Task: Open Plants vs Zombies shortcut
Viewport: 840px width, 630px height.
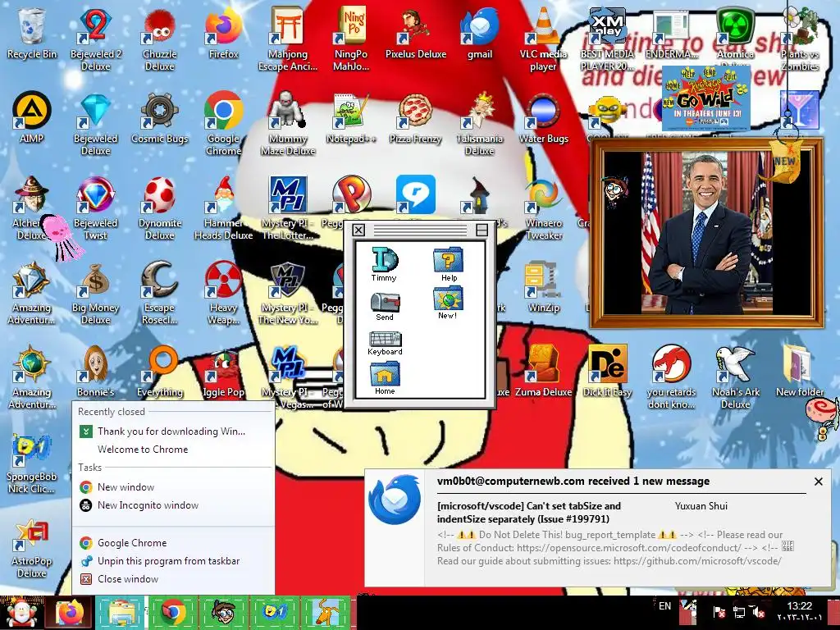Action: 800,38
